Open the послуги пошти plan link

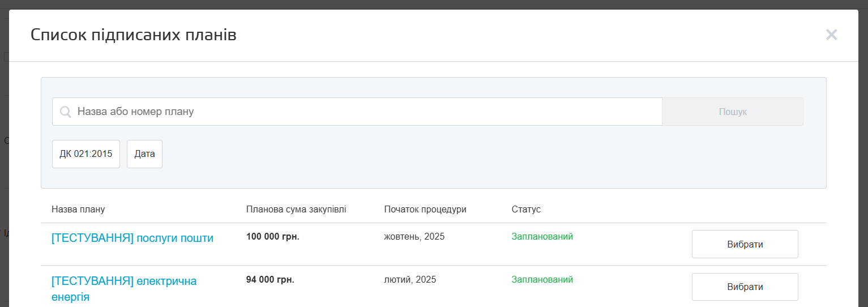pos(132,238)
